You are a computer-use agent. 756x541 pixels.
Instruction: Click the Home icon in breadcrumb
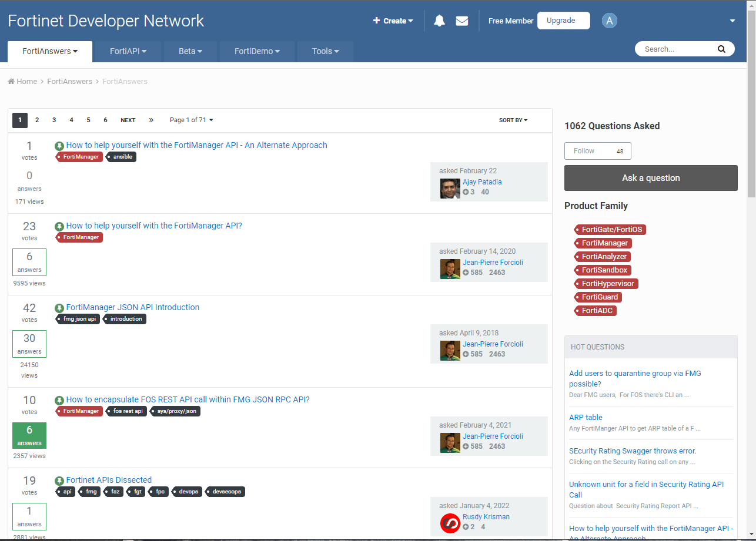11,82
